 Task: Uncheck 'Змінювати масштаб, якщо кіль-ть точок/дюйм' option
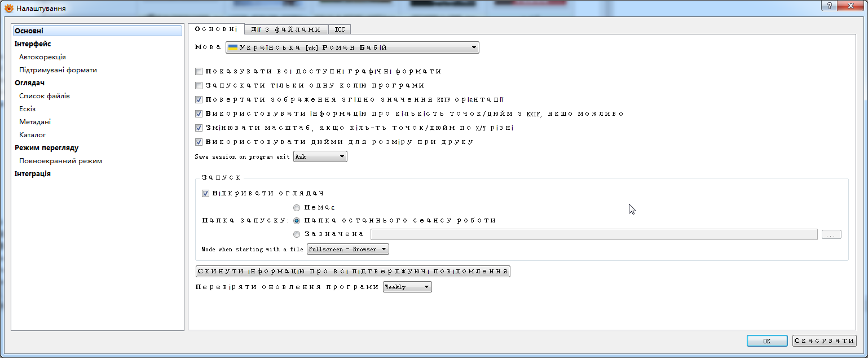pos(199,128)
